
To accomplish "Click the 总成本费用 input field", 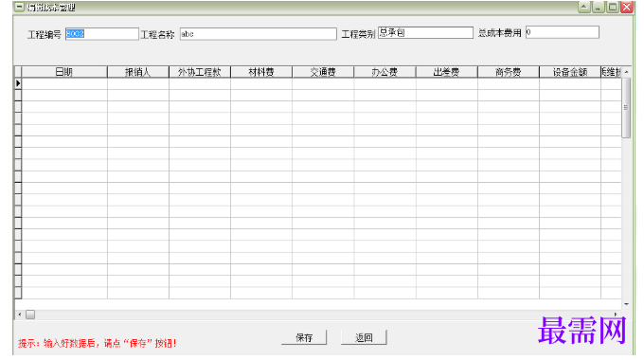I will [x=563, y=32].
